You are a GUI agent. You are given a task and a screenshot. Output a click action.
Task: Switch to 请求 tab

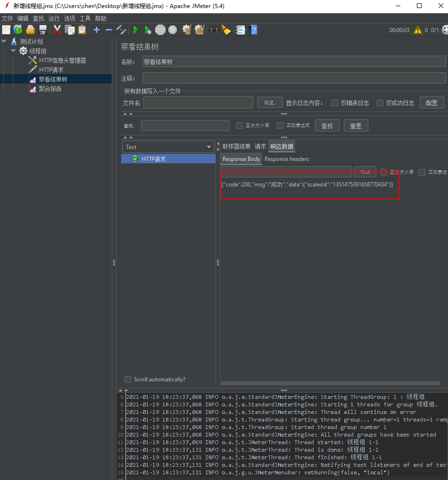point(260,147)
